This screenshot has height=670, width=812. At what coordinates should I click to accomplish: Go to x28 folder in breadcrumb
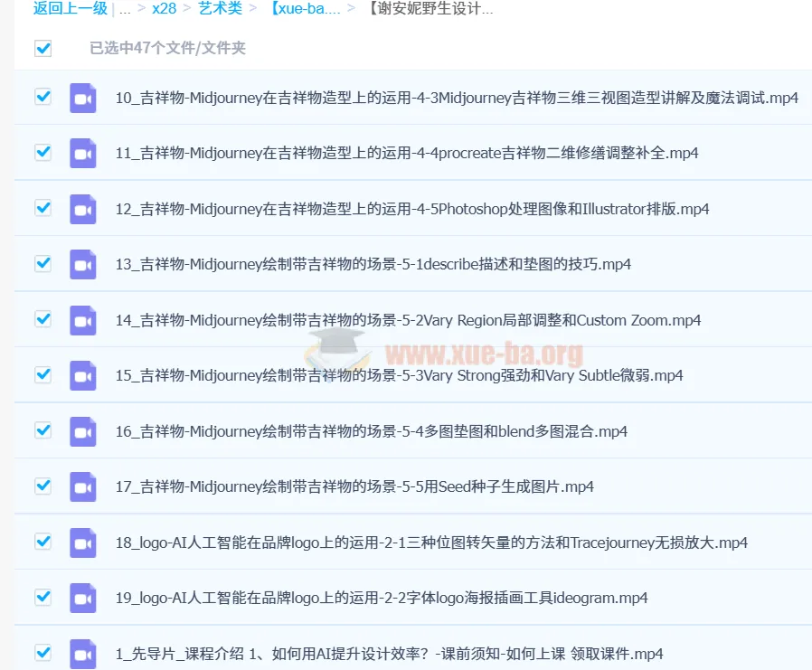tap(164, 9)
